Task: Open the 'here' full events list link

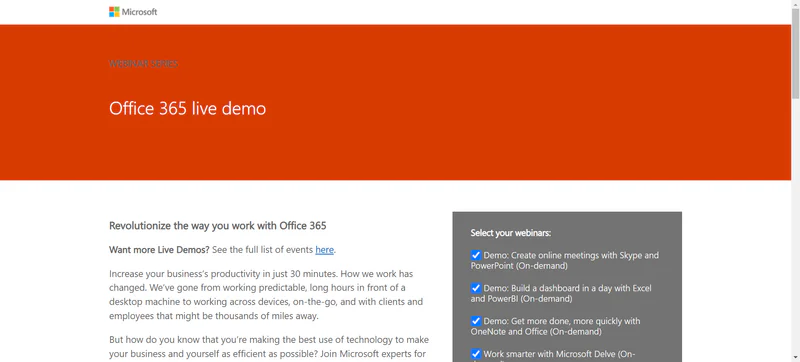Action: click(324, 250)
